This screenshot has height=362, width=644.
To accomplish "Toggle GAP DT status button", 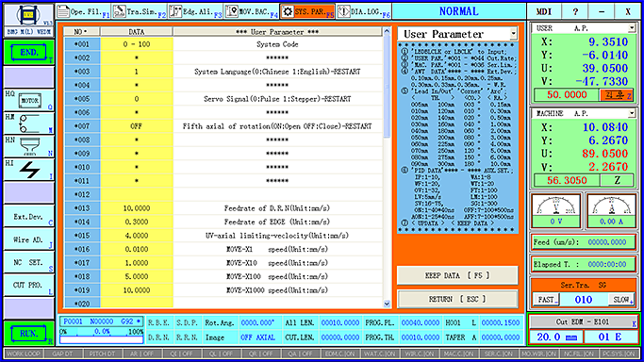I will (x=63, y=354).
